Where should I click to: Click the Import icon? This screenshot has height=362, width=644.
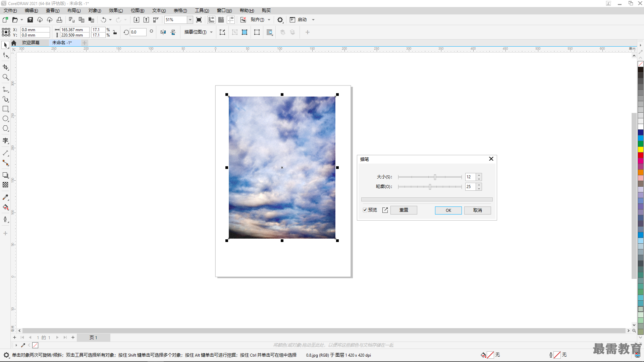coord(136,20)
